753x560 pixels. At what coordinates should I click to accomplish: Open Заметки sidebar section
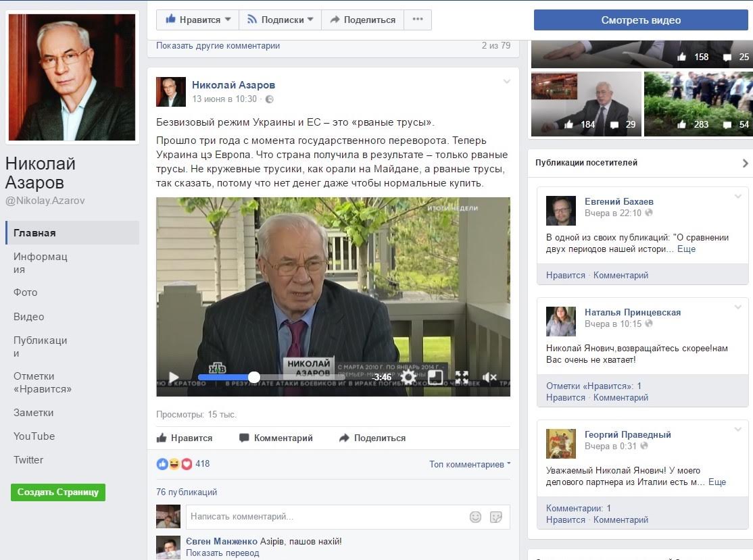point(34,413)
